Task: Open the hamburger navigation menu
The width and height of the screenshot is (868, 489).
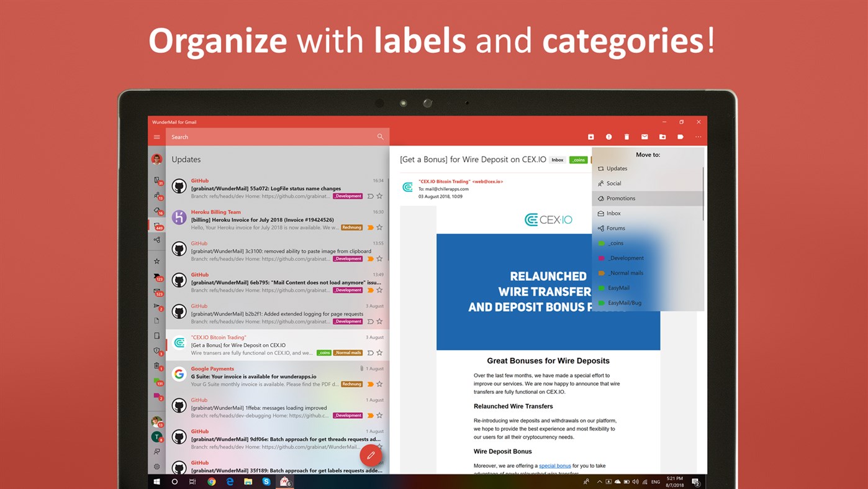Action: pos(156,136)
